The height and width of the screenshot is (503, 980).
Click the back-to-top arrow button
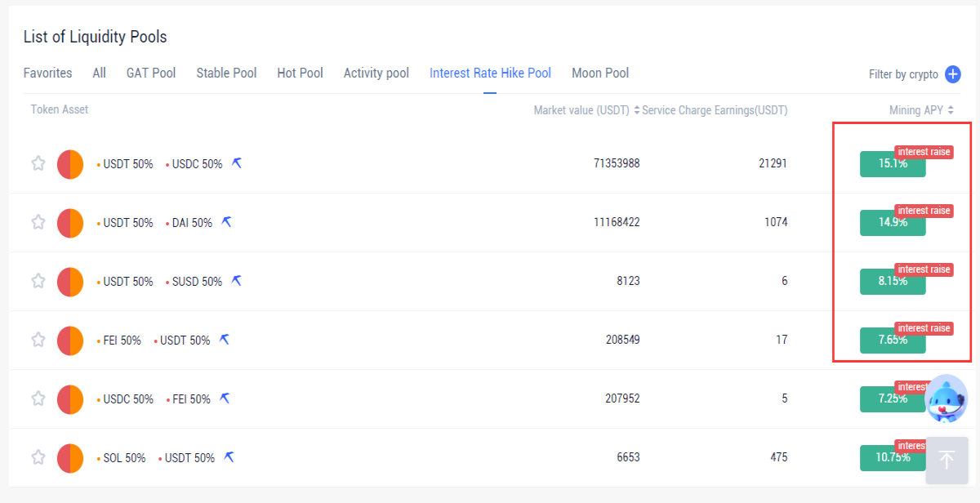pos(947,461)
